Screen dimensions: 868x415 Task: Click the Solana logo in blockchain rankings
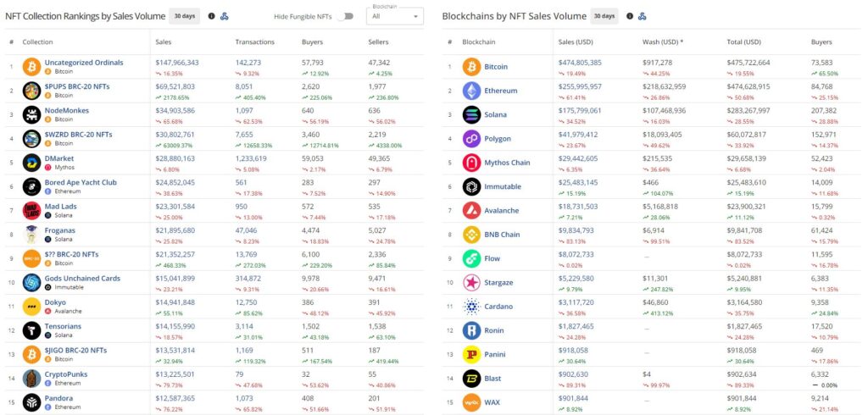tap(472, 114)
